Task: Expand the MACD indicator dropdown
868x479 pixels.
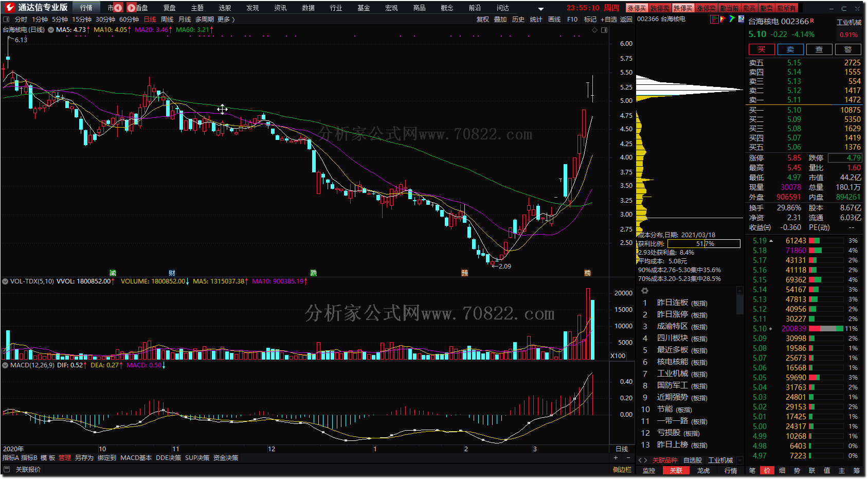Action: tap(5, 365)
